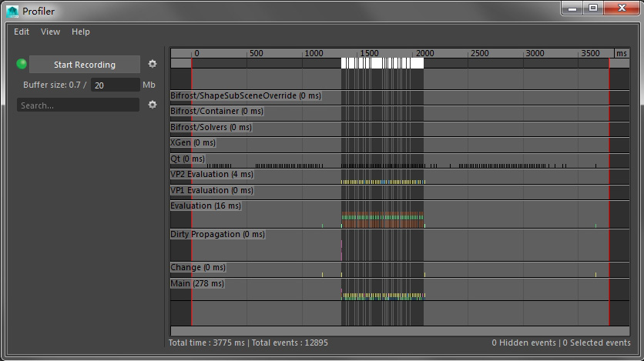
Task: Click the white overview range bar in timeline
Action: coord(382,63)
